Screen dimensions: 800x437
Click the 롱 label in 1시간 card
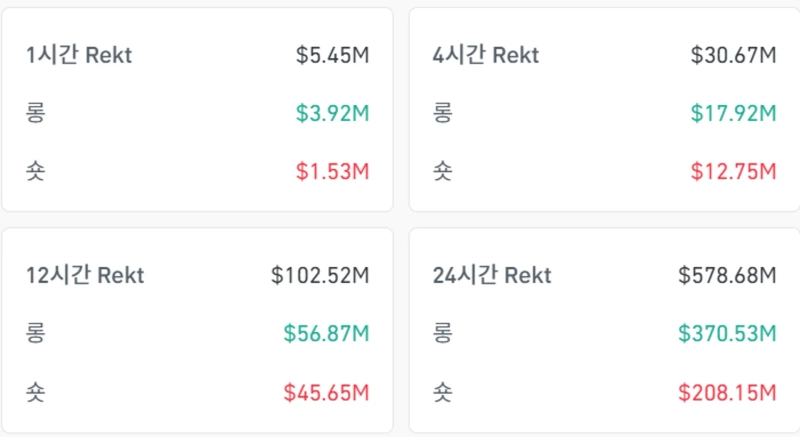pos(36,113)
